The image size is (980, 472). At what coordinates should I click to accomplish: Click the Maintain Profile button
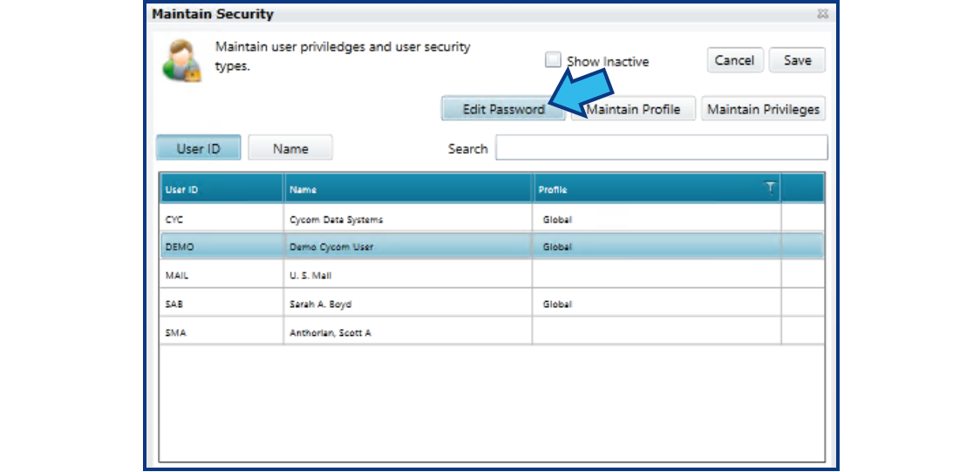coord(633,109)
